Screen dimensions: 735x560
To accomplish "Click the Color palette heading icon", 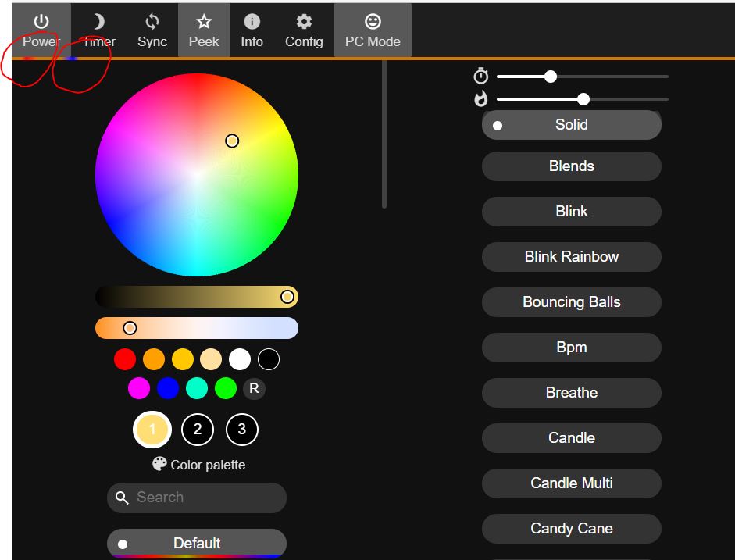I will click(x=159, y=464).
